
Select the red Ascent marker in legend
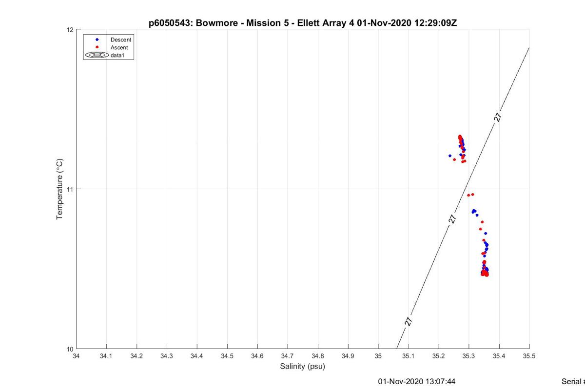pos(97,47)
